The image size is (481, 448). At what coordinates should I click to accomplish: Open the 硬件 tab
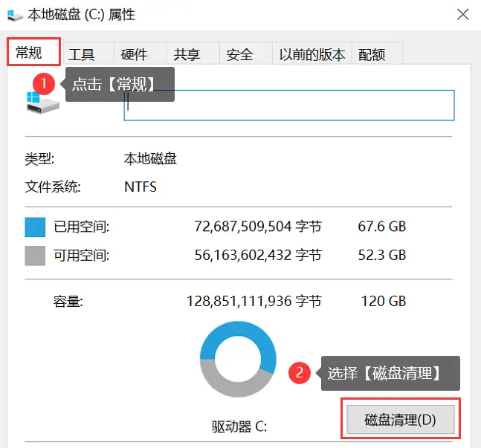pyautogui.click(x=141, y=54)
